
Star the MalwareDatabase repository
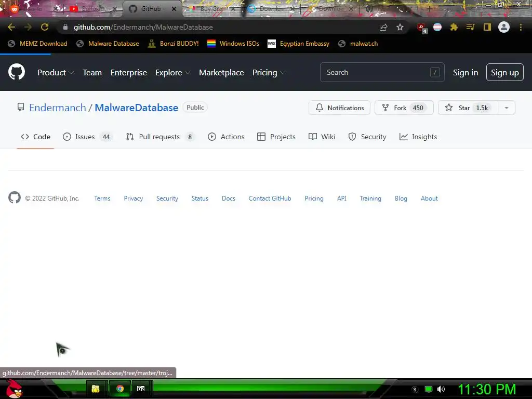(x=468, y=108)
